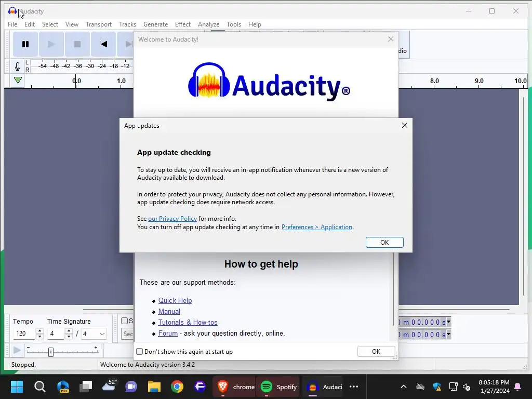Click the Windows Security tray icon

(437, 387)
